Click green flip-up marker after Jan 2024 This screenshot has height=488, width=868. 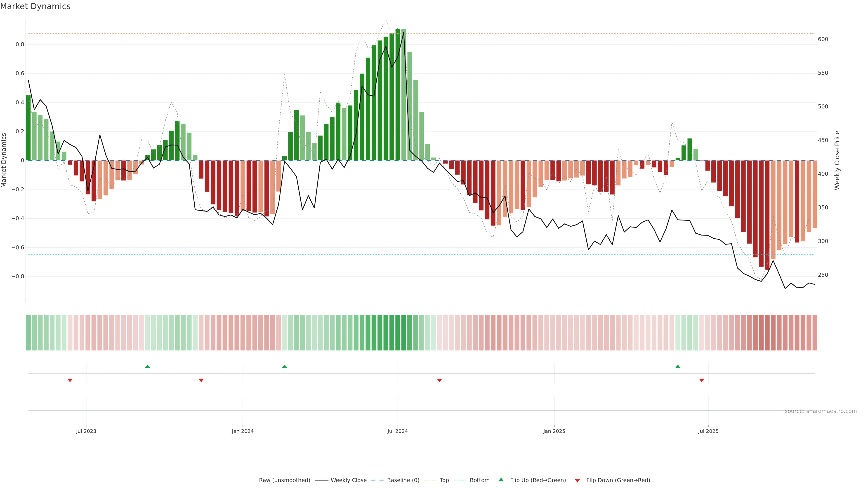point(284,366)
